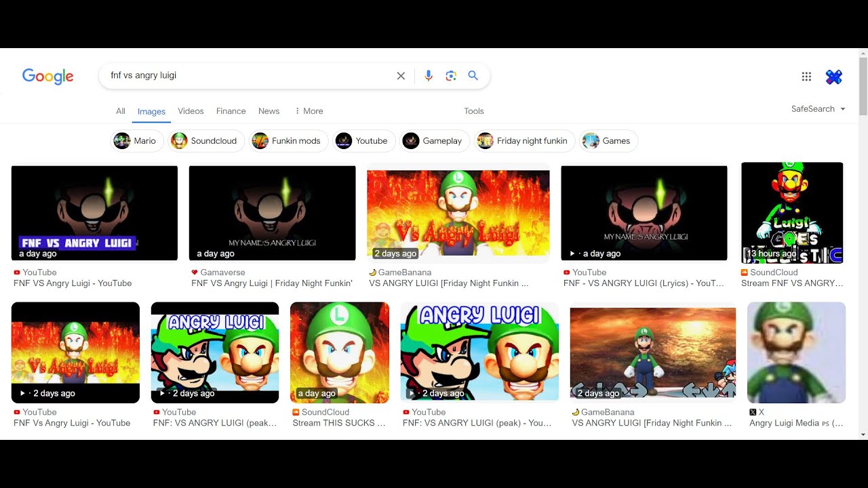
Task: Click Gamaverse heart favicon
Action: pos(195,272)
